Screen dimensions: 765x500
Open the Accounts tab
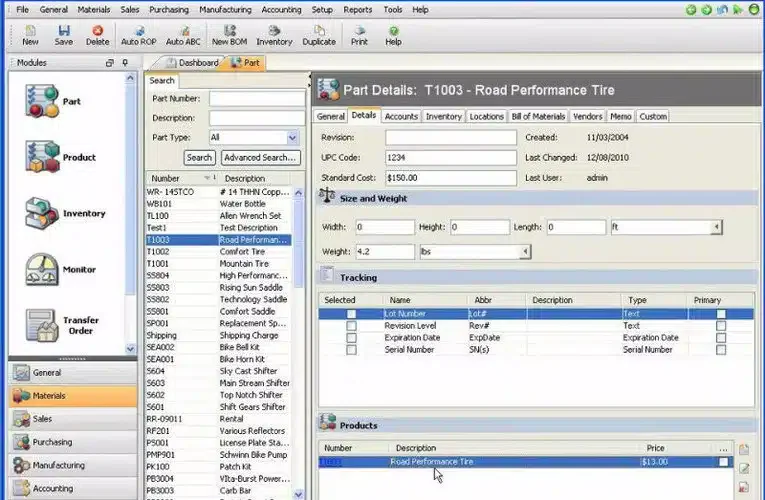click(401, 117)
